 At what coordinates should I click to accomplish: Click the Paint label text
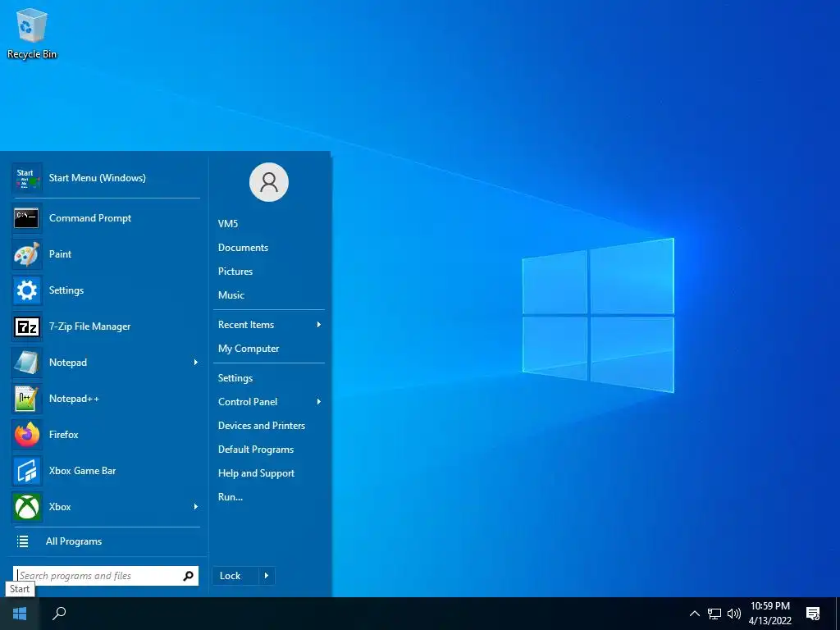tap(60, 254)
